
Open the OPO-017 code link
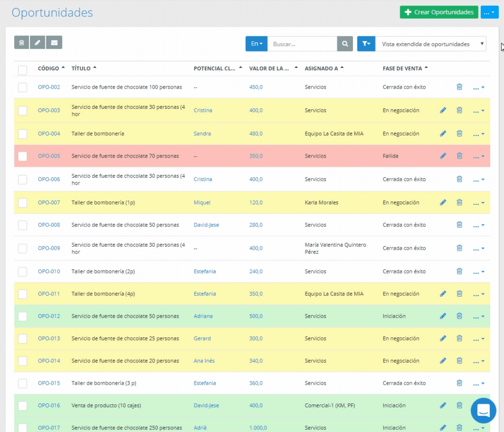(x=49, y=428)
